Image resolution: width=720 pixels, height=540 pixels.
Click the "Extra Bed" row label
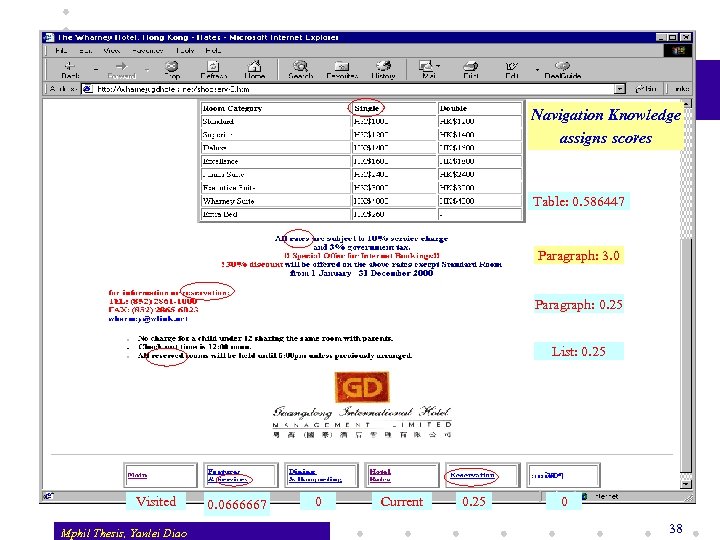[220, 214]
